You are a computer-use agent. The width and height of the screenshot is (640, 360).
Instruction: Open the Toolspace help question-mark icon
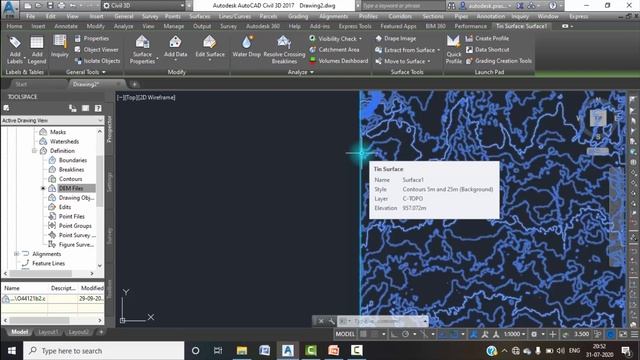coord(98,108)
